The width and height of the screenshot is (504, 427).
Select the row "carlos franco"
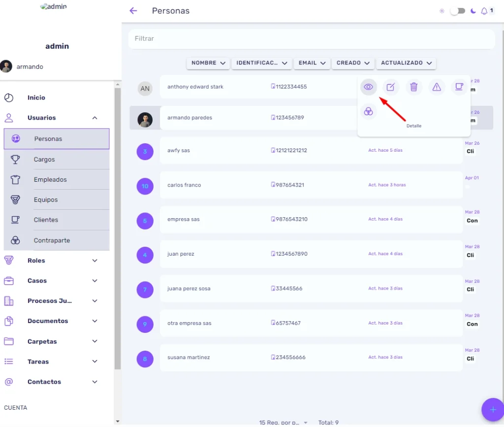click(x=311, y=185)
